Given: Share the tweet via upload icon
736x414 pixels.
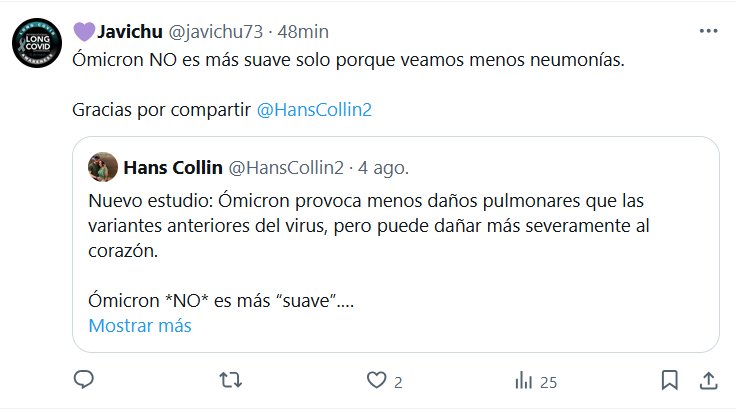Looking at the screenshot, I should pos(707,380).
